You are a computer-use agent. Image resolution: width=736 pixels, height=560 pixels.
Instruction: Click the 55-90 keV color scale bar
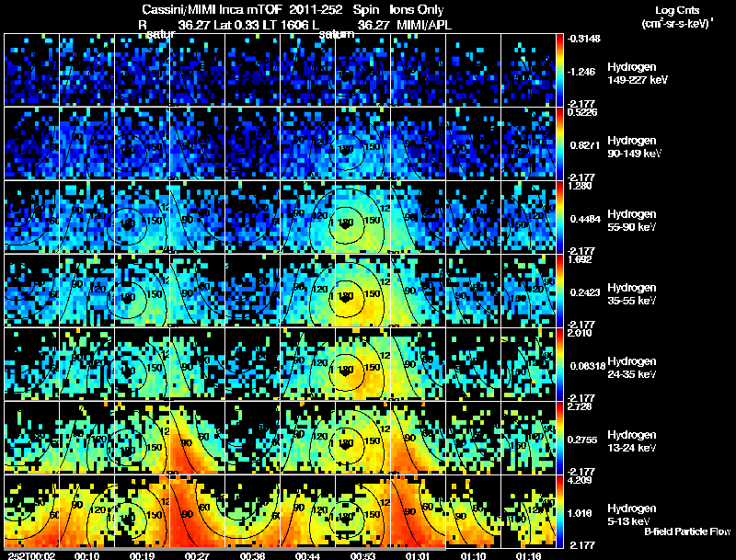(x=559, y=217)
